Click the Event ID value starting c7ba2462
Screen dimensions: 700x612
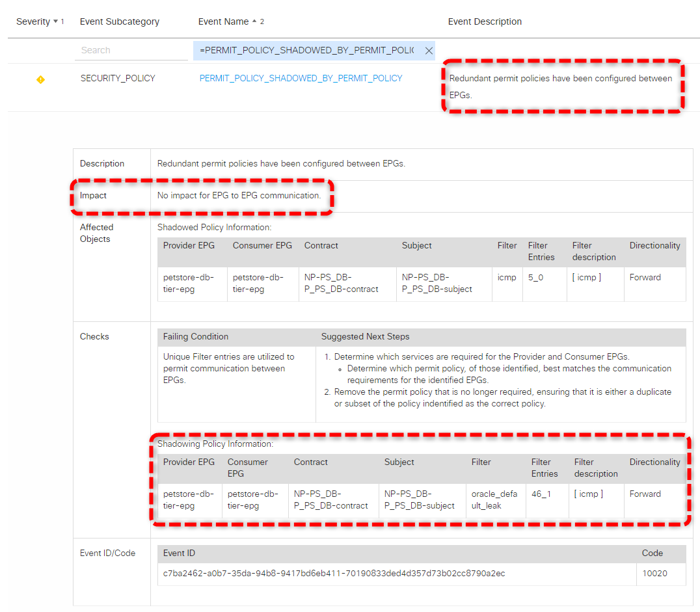coord(334,573)
